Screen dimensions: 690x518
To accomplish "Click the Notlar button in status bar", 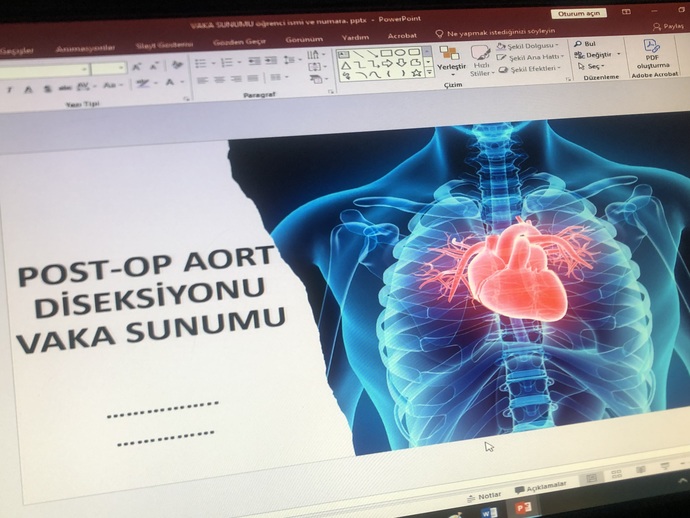I will 484,496.
